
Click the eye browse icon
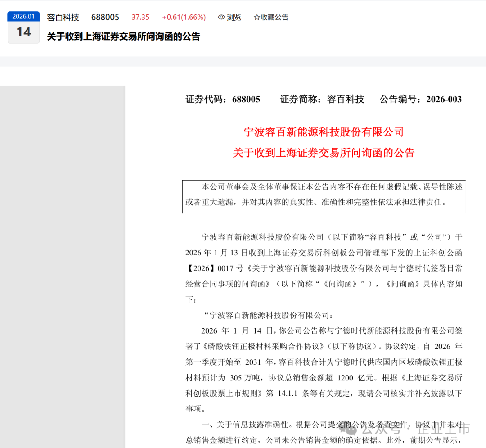click(x=221, y=18)
